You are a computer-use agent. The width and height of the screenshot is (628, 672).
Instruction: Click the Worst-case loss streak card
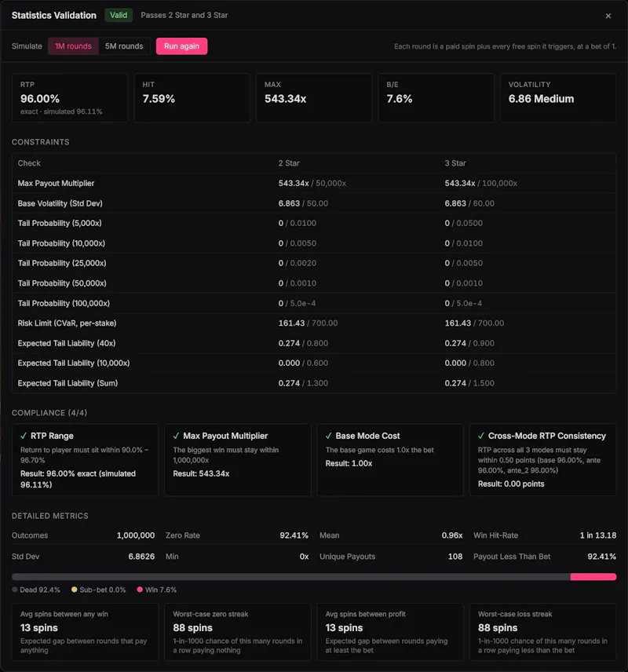pos(543,632)
